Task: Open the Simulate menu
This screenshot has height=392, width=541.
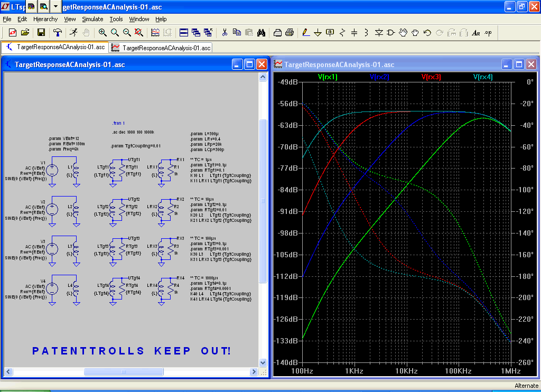Action: click(x=92, y=19)
